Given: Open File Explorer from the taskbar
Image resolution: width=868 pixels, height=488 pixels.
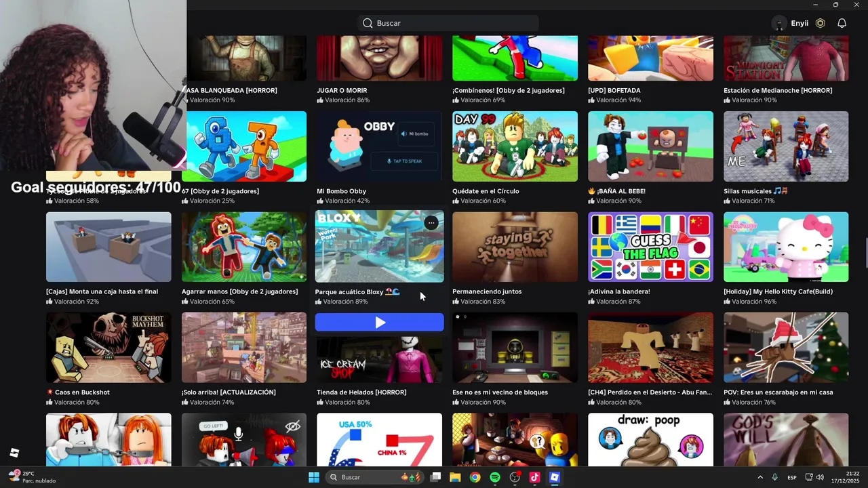Looking at the screenshot, I should pyautogui.click(x=455, y=477).
